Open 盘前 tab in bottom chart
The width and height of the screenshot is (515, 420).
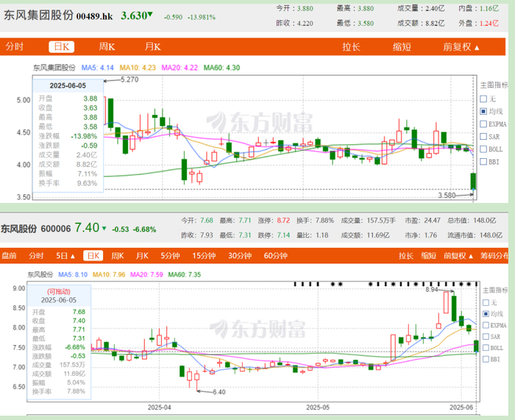[9, 255]
